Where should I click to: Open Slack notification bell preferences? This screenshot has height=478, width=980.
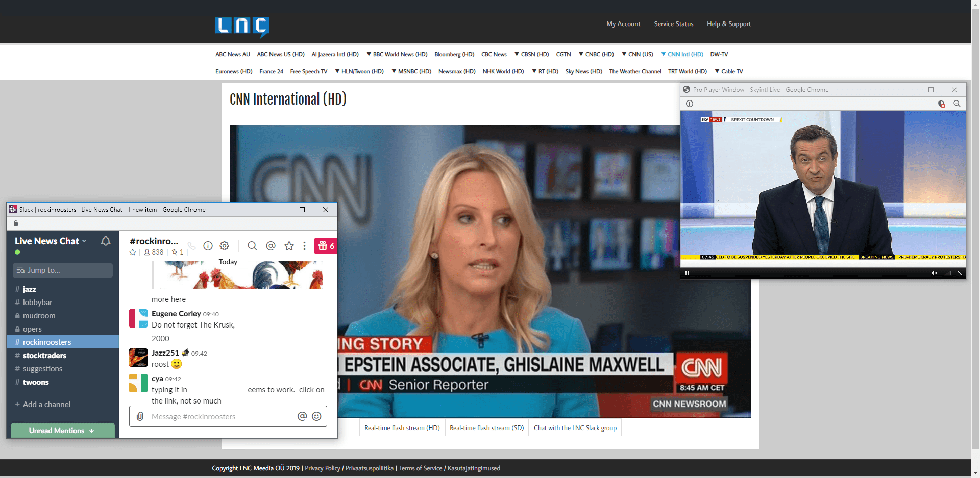tap(106, 241)
